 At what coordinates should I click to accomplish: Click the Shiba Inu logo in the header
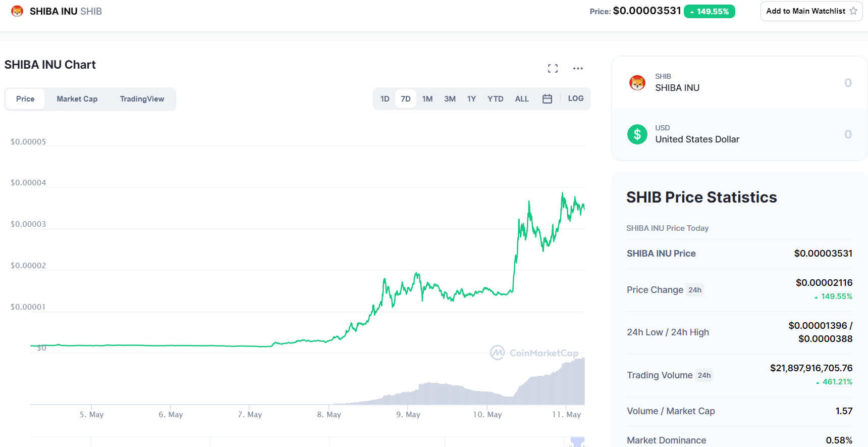click(17, 11)
